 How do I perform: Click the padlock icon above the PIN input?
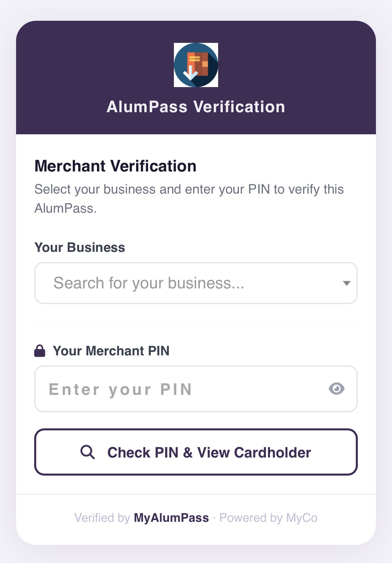tap(40, 351)
